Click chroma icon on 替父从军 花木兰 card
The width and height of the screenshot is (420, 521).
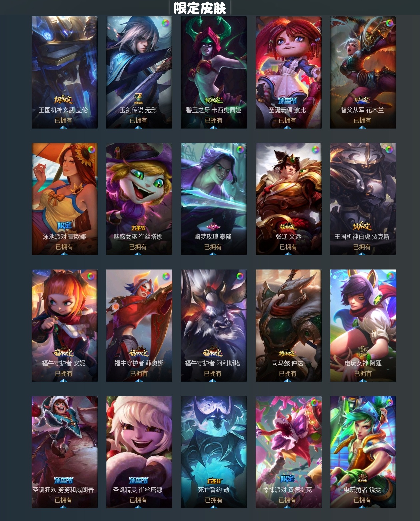click(389, 23)
